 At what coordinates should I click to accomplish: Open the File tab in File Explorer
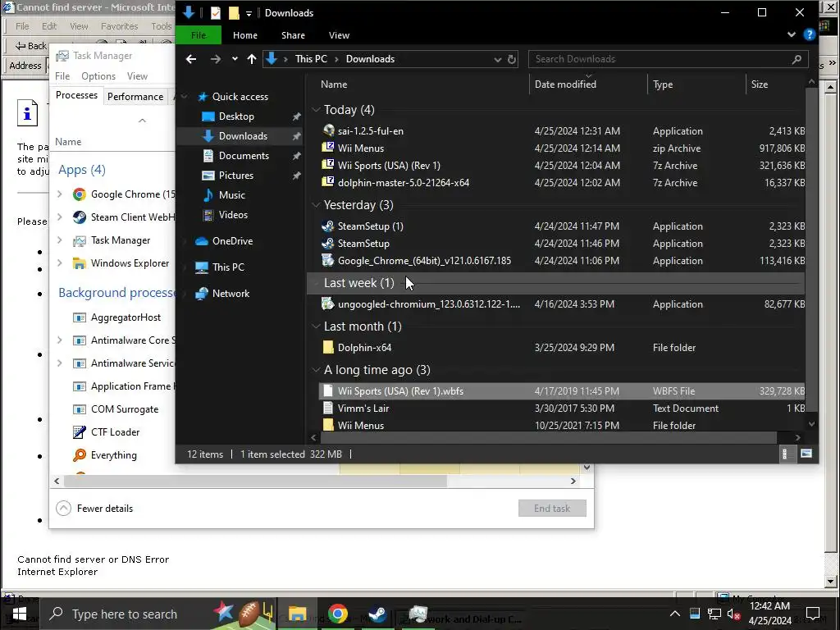pyautogui.click(x=199, y=35)
